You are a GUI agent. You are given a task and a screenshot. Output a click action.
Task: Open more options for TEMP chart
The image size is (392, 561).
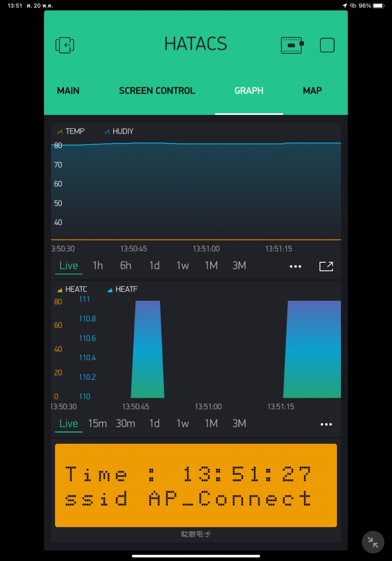295,266
